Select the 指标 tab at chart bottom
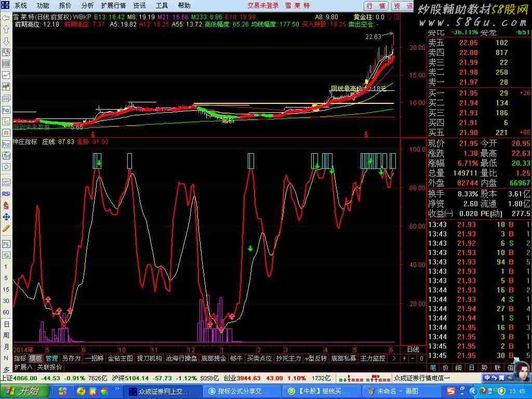The image size is (532, 399). (20, 358)
